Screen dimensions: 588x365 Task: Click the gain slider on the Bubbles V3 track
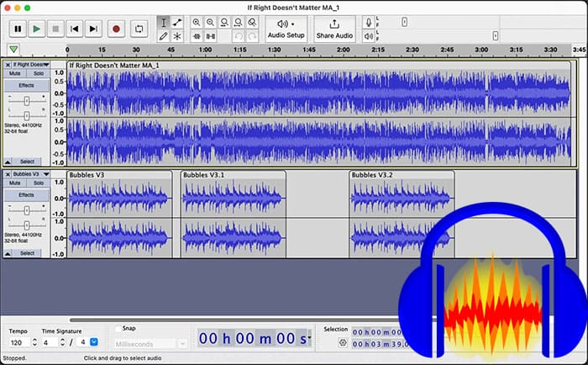tap(27, 210)
